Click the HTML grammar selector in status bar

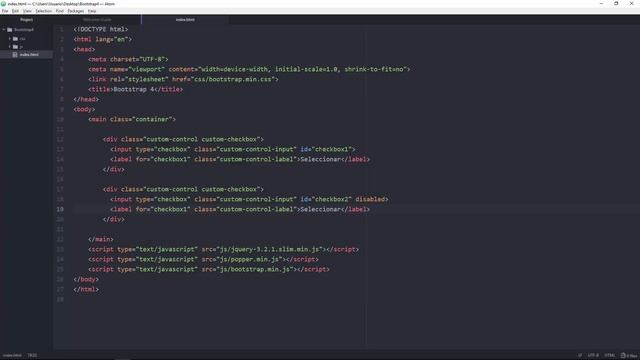[609, 356]
